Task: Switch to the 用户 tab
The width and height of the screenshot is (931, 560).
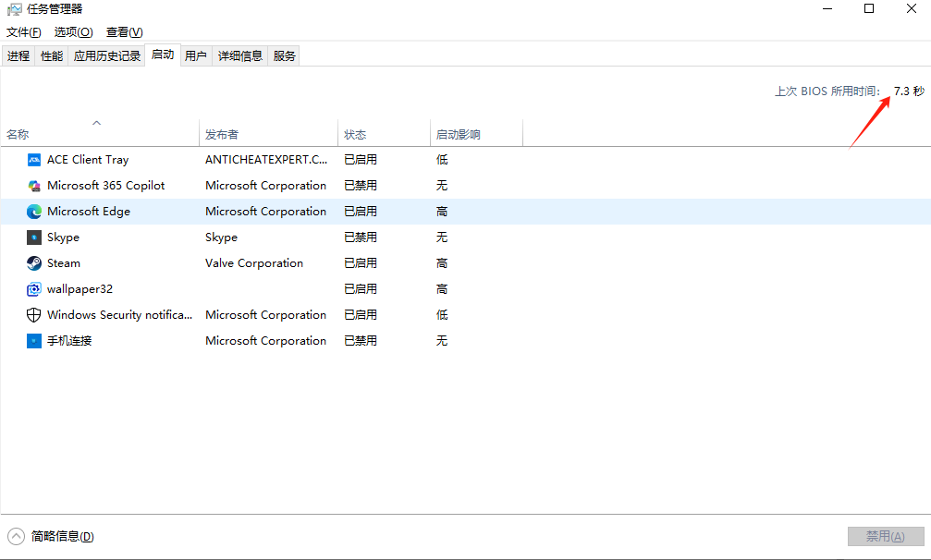Action: click(195, 55)
